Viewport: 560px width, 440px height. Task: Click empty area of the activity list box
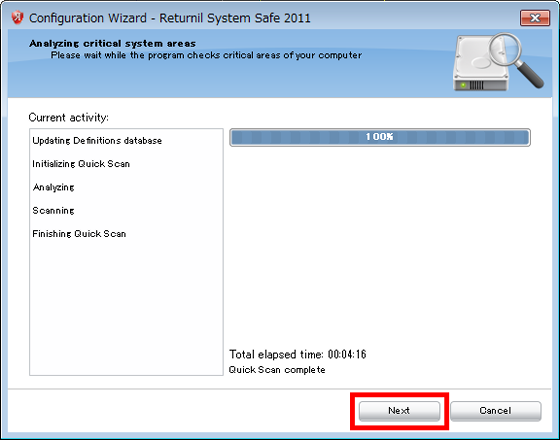pyautogui.click(x=126, y=307)
